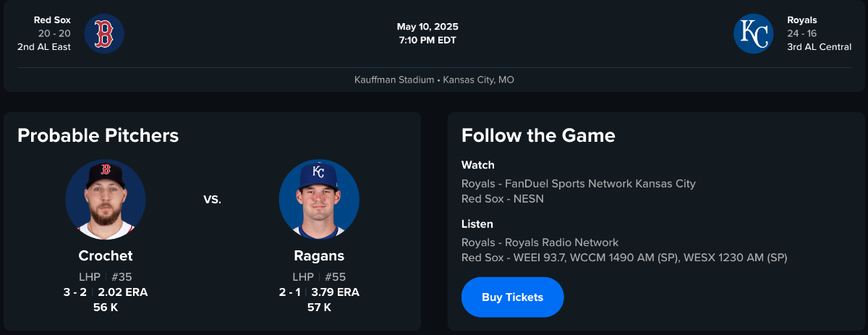The height and width of the screenshot is (335, 868).
Task: Click the Royals Radio Network listing
Action: click(540, 242)
